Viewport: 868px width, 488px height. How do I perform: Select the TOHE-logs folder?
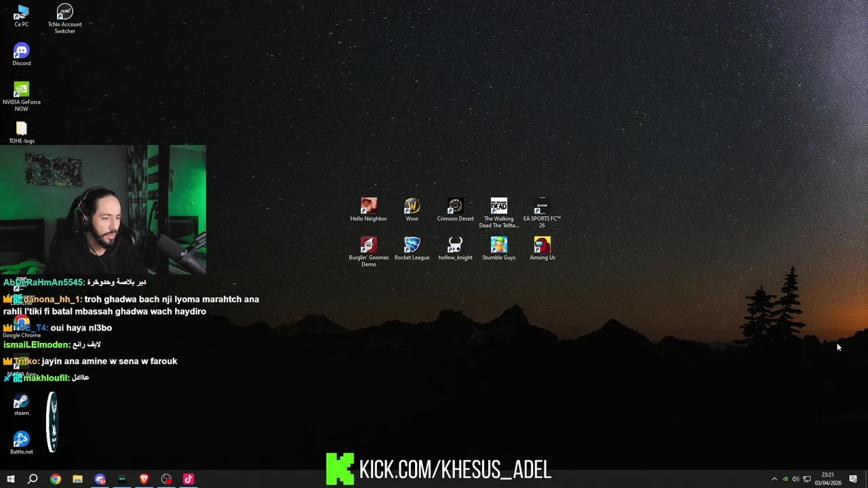point(21,133)
